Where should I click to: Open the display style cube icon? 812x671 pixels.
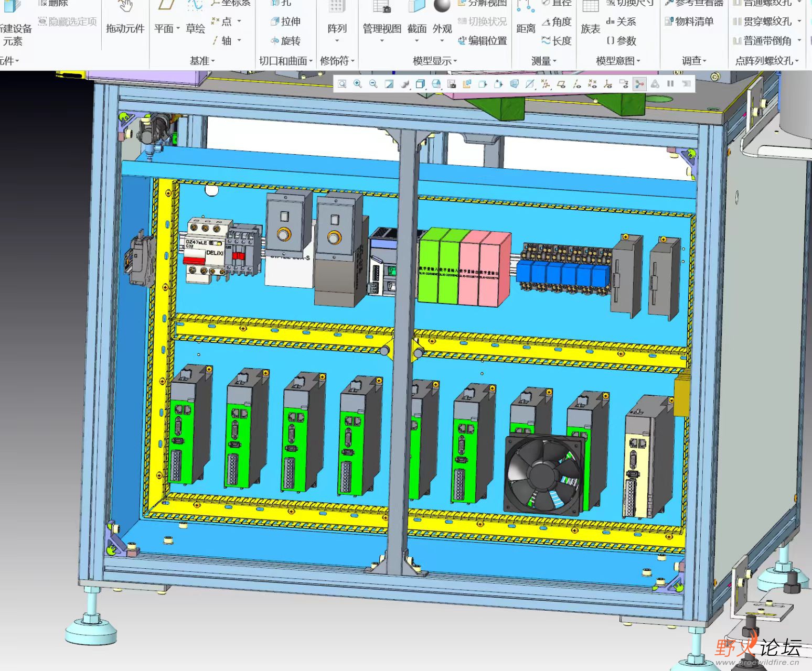pyautogui.click(x=420, y=84)
